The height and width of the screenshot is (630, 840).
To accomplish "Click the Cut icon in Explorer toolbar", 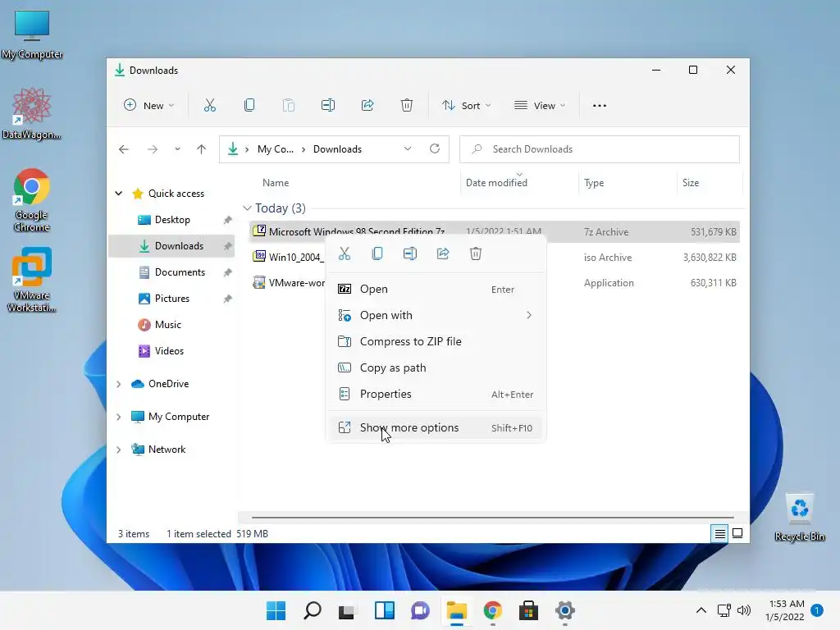I will pyautogui.click(x=209, y=106).
